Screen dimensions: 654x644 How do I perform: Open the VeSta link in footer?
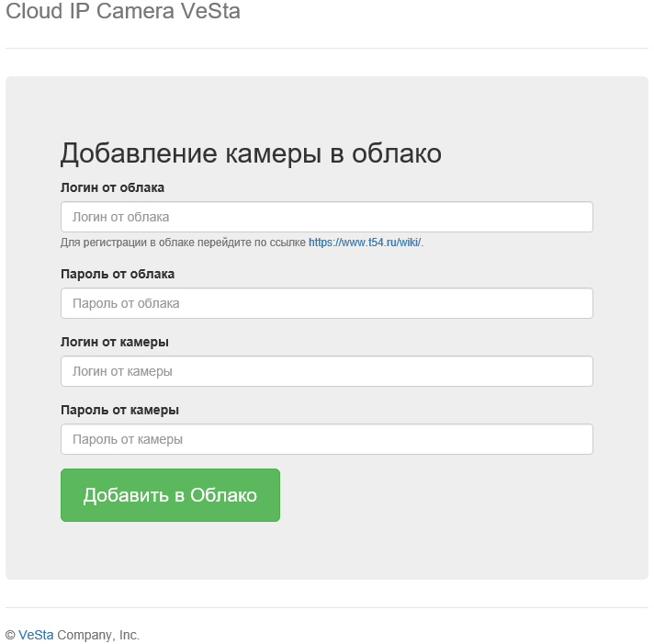(x=36, y=635)
